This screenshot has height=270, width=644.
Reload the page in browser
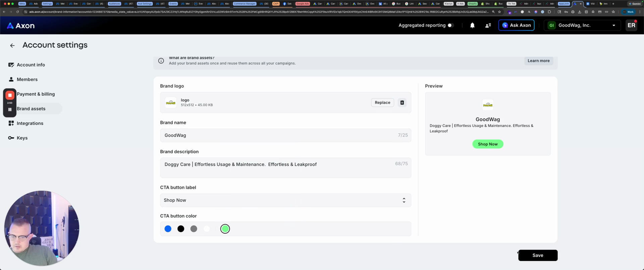pos(17,12)
